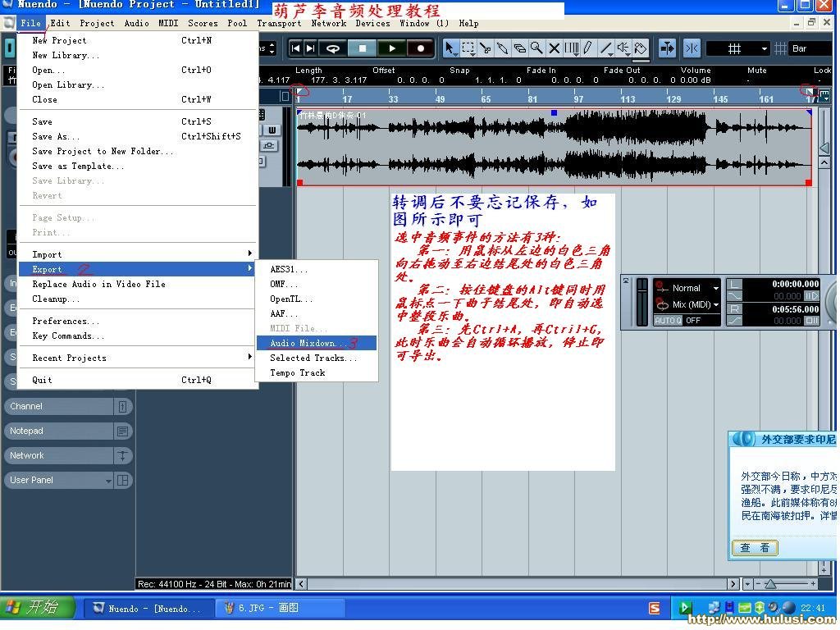Toggle Cycle loop mode
This screenshot has width=840, height=630.
tap(333, 48)
